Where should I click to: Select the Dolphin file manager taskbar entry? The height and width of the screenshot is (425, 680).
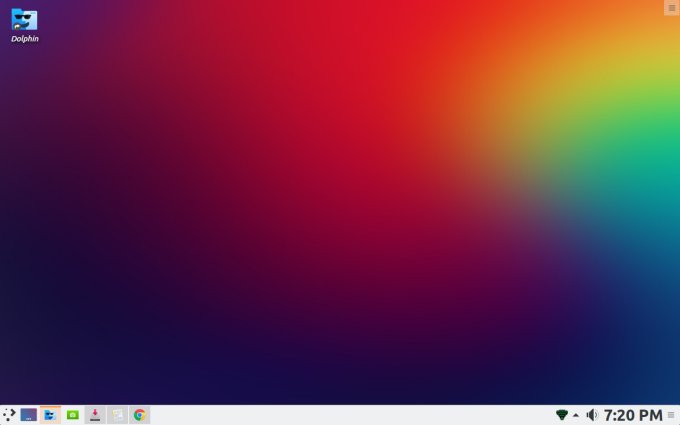point(50,415)
